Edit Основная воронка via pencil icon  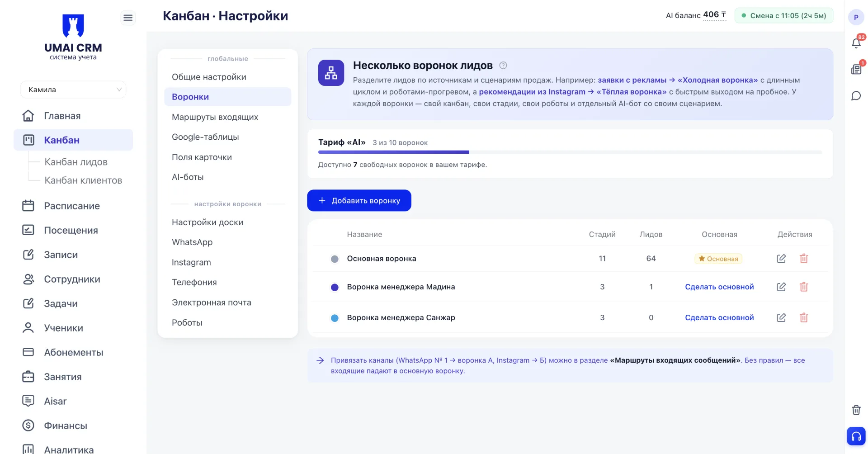[x=781, y=259]
